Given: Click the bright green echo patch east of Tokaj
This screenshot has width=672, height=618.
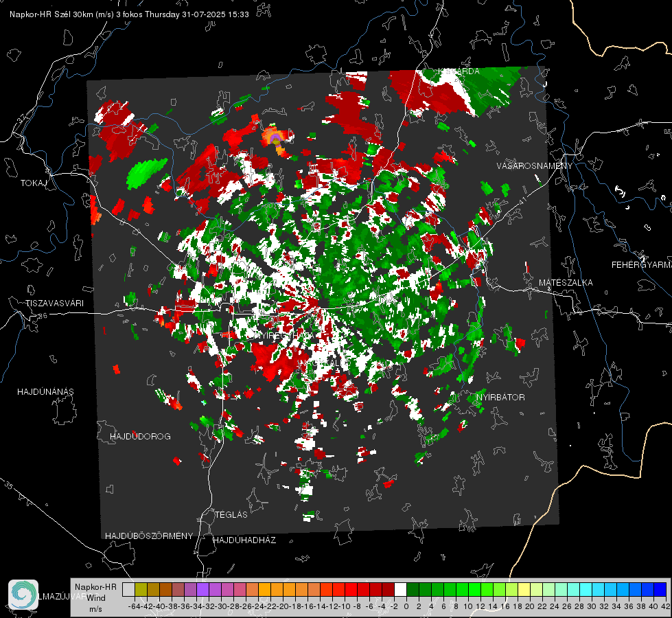Looking at the screenshot, I should pyautogui.click(x=146, y=173).
